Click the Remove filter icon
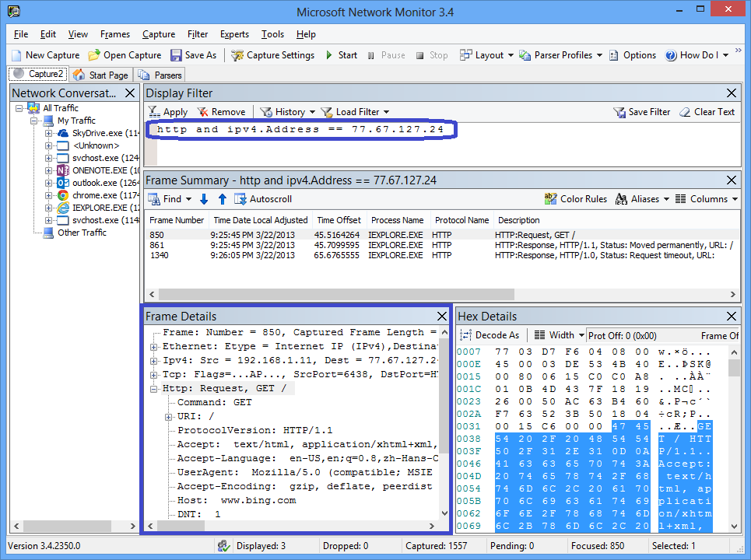Viewport: 751px width, 560px height. [x=203, y=112]
